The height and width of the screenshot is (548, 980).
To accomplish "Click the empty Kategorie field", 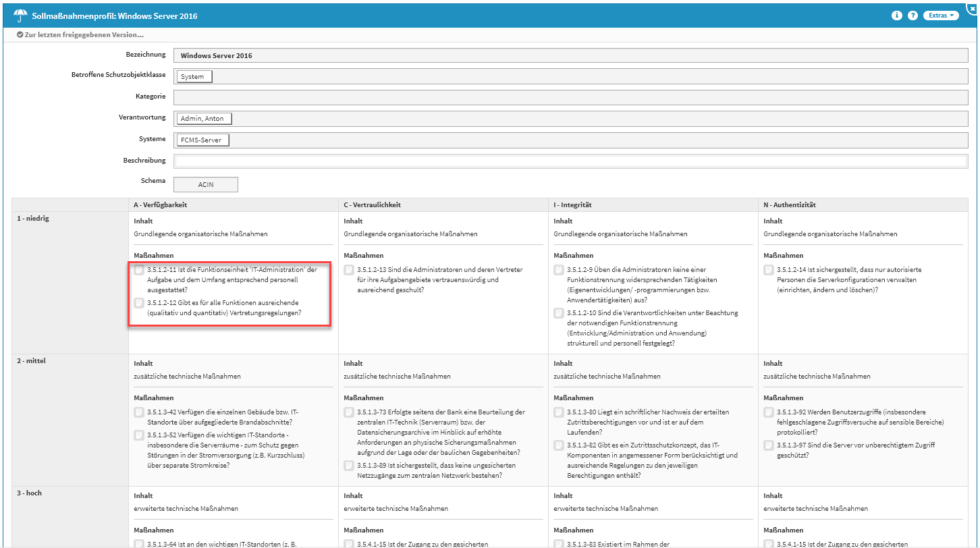I will [x=571, y=97].
